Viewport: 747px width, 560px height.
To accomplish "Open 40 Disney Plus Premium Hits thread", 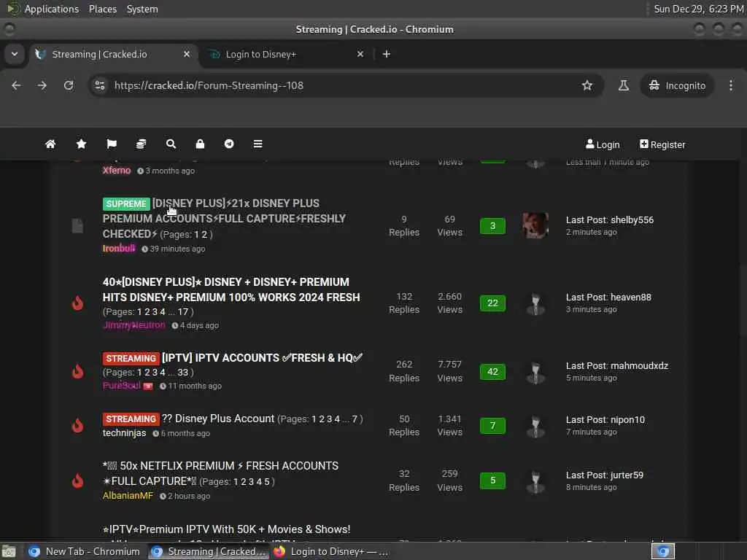I will [231, 289].
